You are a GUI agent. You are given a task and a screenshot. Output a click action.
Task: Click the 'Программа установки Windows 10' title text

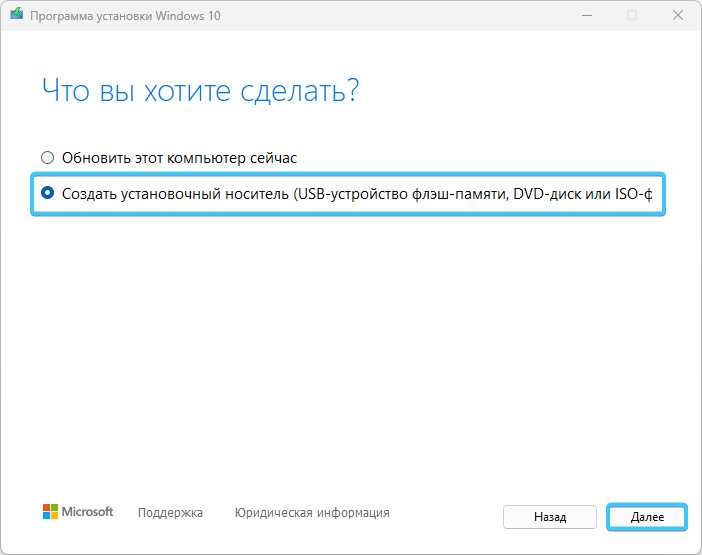(x=125, y=16)
